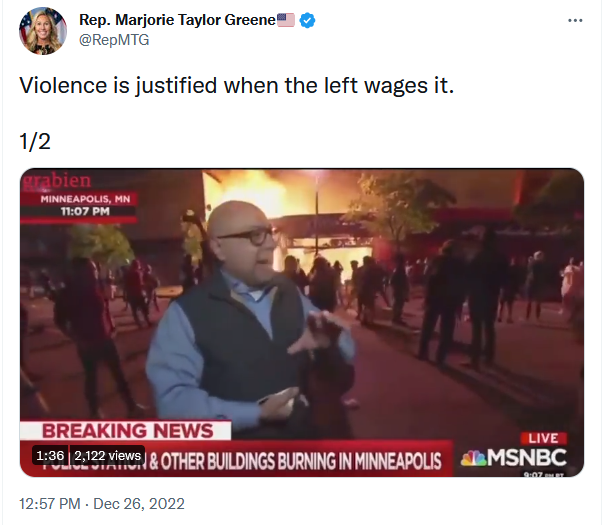Open the three-dot more options menu
Image resolution: width=602 pixels, height=525 pixels.
click(x=575, y=20)
